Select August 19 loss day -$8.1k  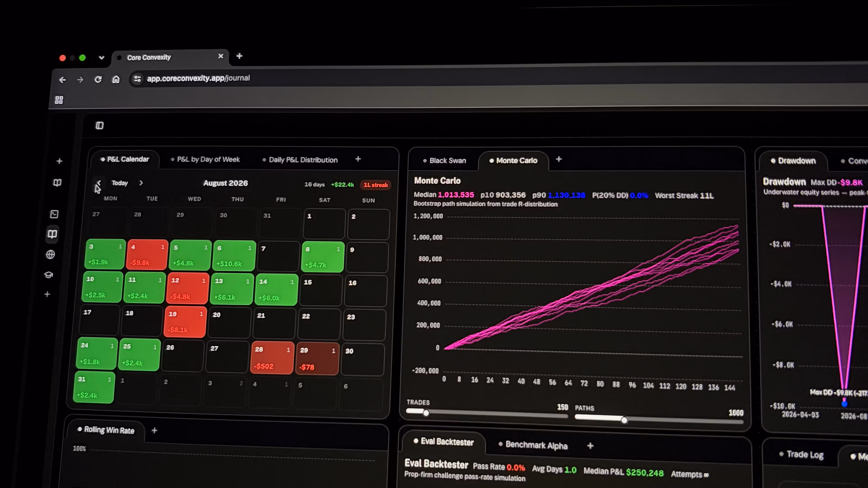[x=185, y=322]
